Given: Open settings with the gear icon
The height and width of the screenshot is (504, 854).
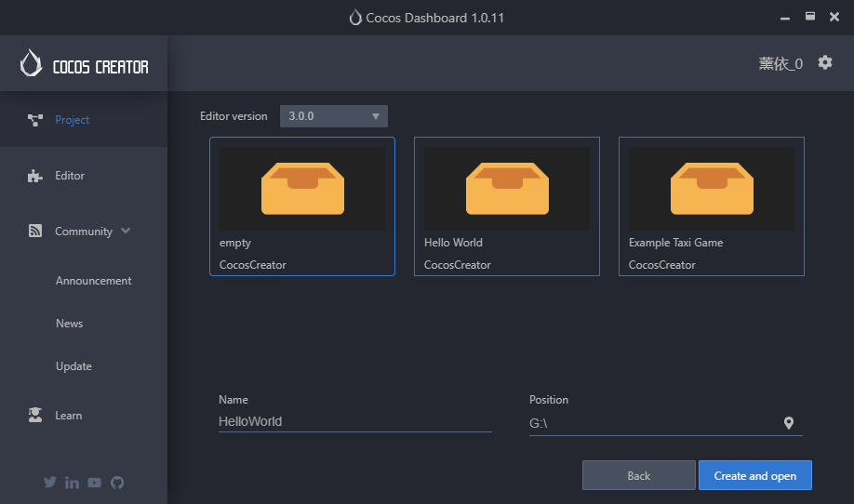Looking at the screenshot, I should click(x=825, y=62).
